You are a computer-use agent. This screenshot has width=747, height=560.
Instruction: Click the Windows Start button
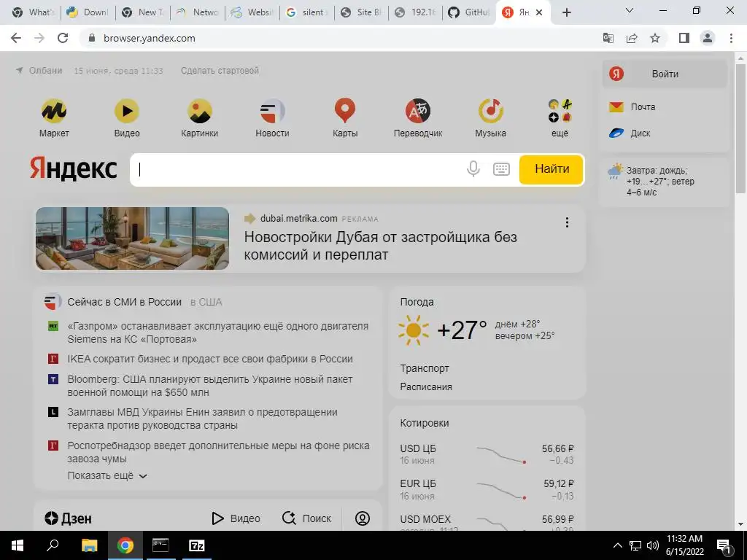click(x=18, y=545)
